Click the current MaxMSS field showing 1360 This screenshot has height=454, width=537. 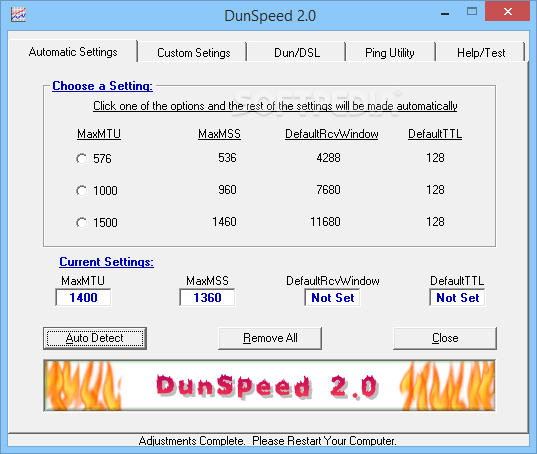(x=207, y=298)
